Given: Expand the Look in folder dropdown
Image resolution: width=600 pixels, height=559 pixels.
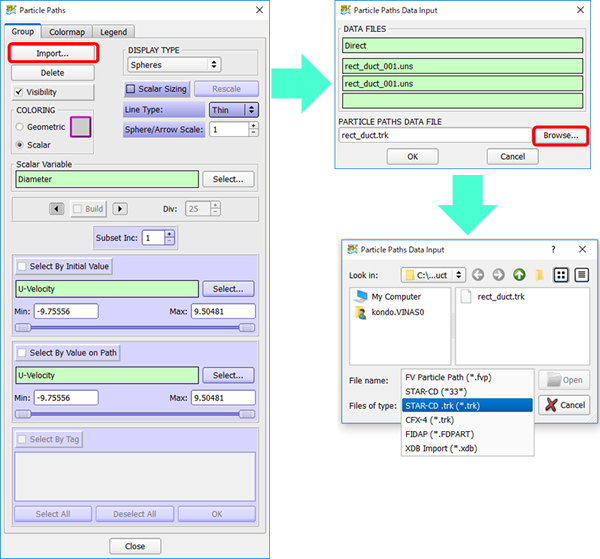Looking at the screenshot, I should point(432,275).
